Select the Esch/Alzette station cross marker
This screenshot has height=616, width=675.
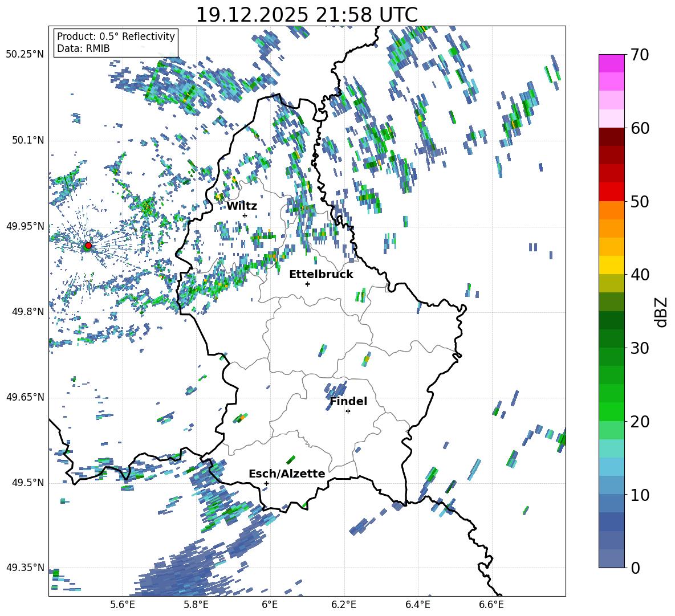[266, 483]
